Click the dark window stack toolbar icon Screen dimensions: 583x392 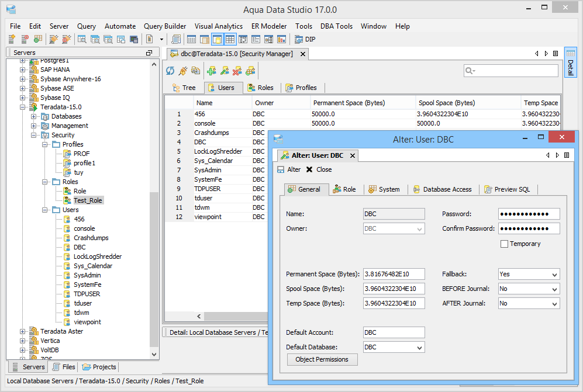134,39
